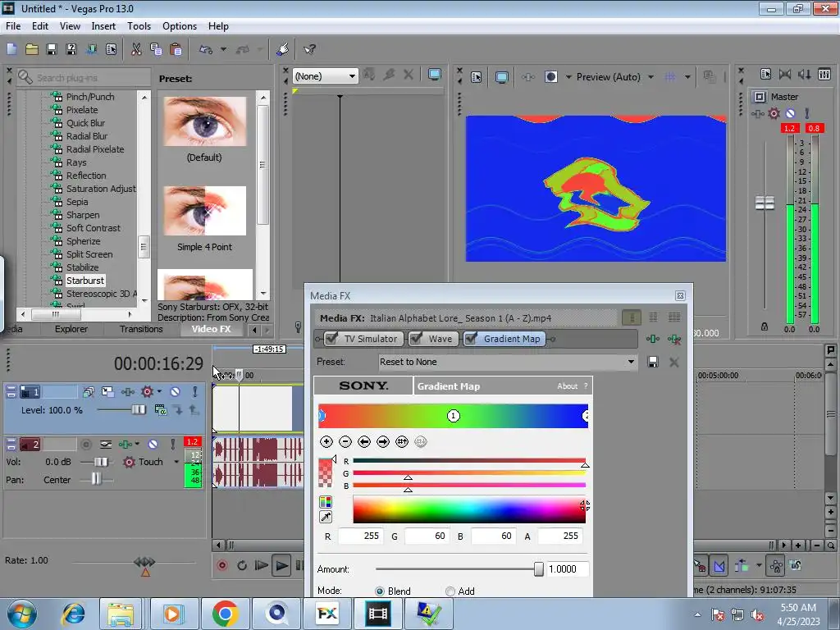The image size is (840, 630).
Task: Click the Save icon in main toolbar
Action: click(x=52, y=49)
